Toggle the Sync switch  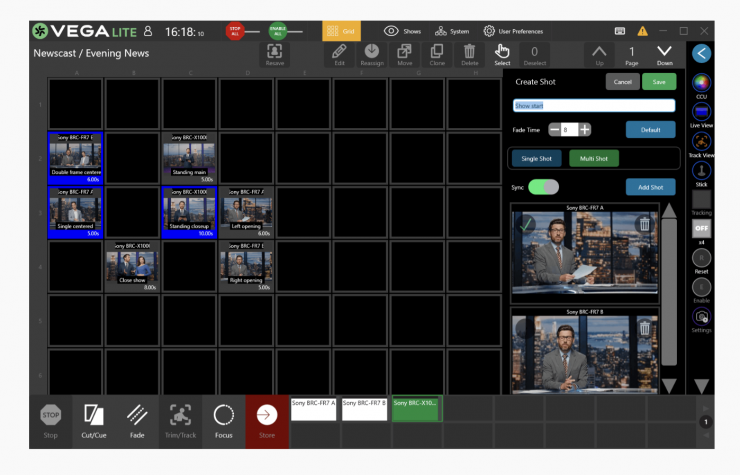pos(543,187)
